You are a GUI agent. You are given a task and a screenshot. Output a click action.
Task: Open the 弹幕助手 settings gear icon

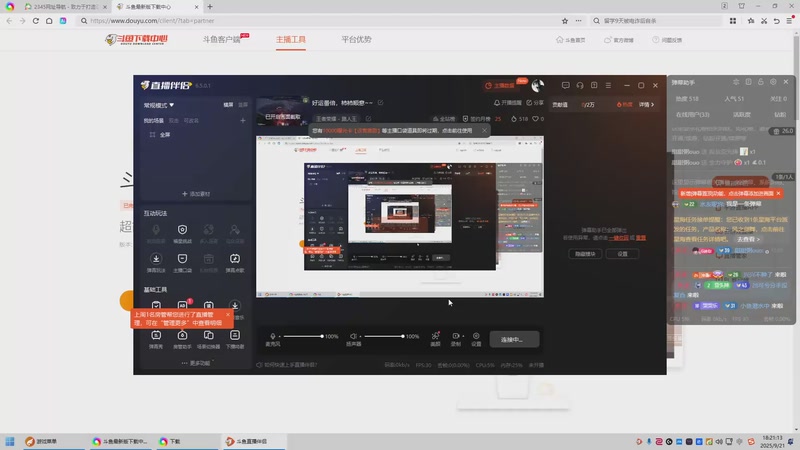(x=773, y=82)
